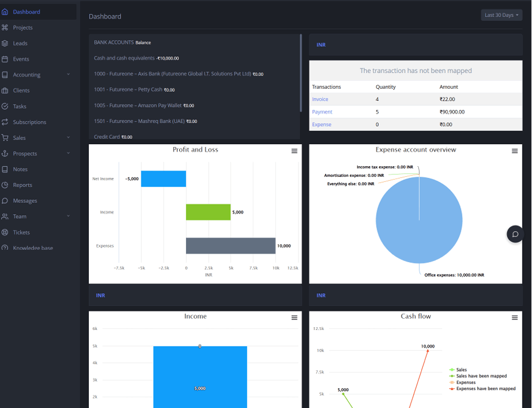The height and width of the screenshot is (408, 532).
Task: Expand the Sales submenu chevron
Action: 68,137
